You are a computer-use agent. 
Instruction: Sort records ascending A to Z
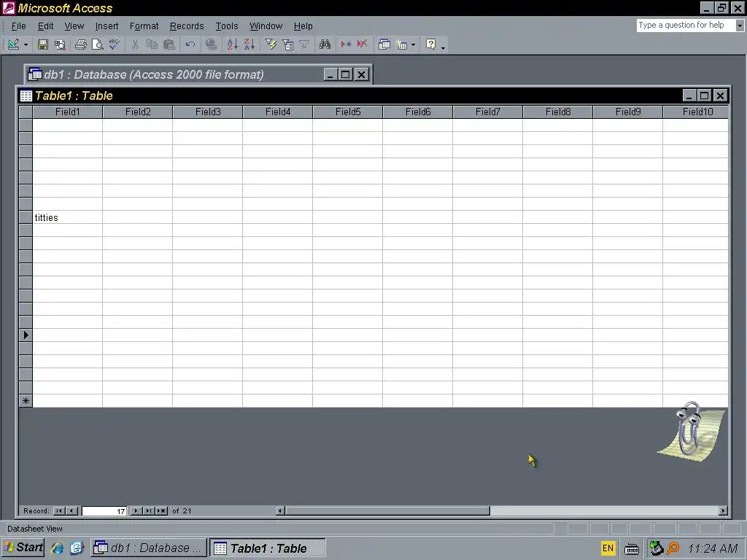point(232,44)
